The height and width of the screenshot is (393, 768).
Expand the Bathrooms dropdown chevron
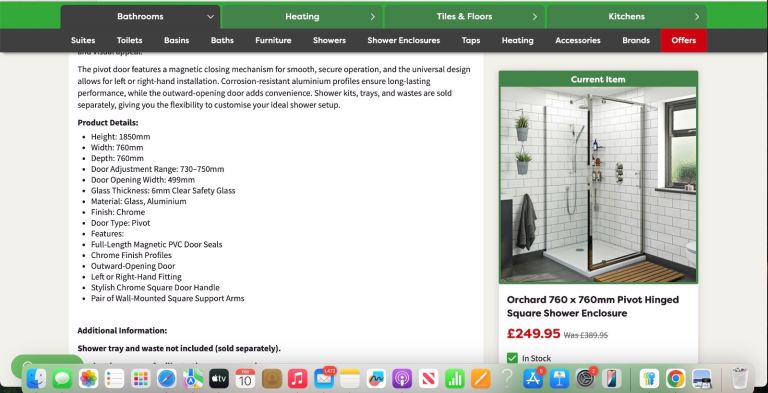[211, 17]
